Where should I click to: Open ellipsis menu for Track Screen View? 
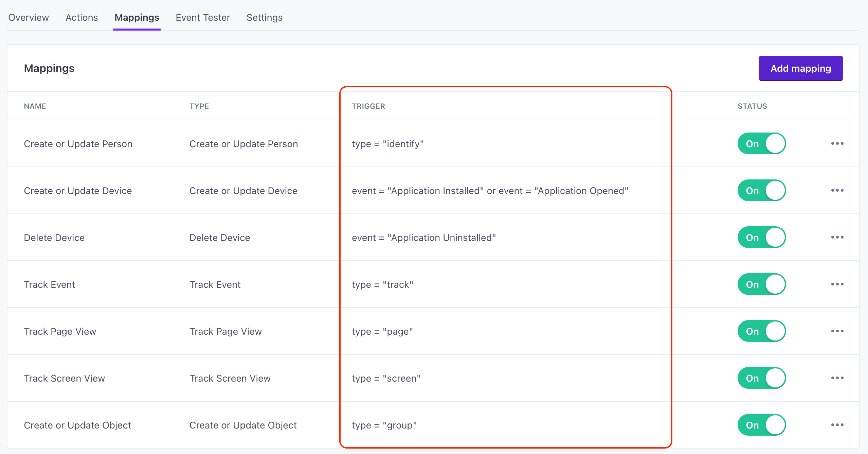tap(837, 378)
